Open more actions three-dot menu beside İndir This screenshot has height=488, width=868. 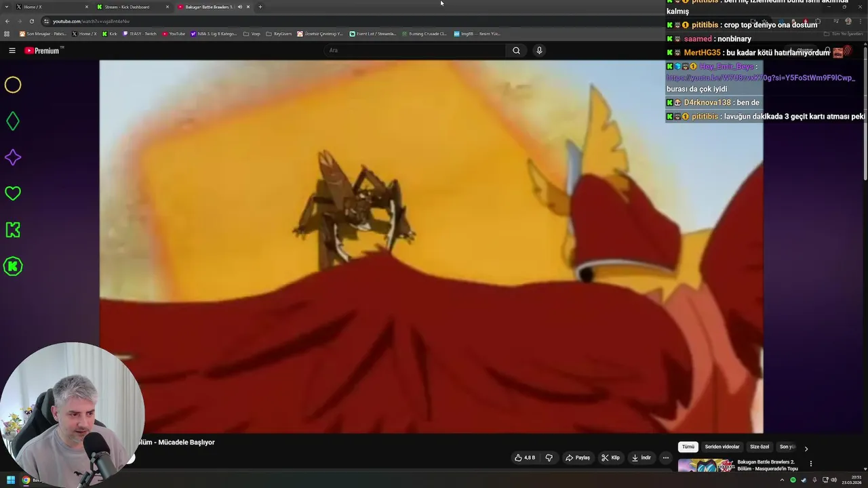[665, 457]
